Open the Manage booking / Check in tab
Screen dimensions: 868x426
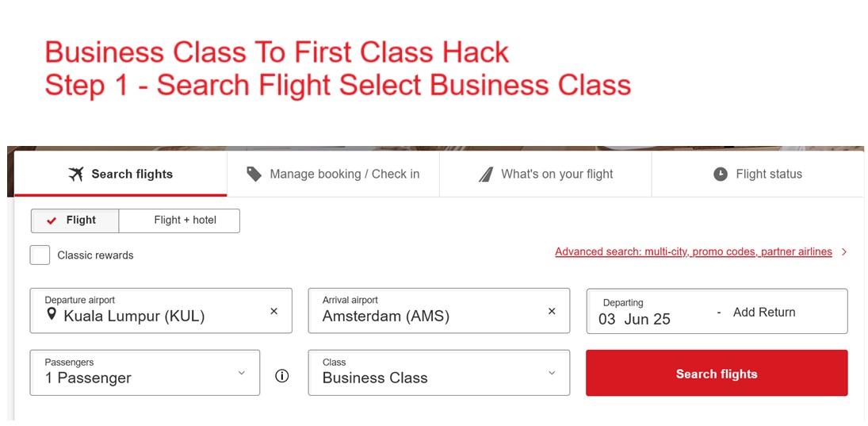point(333,174)
